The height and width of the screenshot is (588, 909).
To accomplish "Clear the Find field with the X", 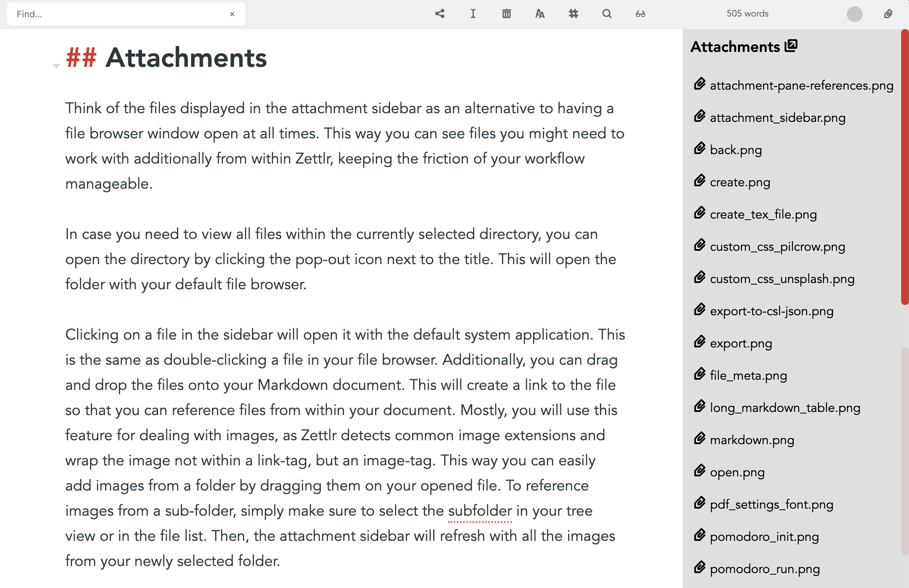I will tap(232, 14).
